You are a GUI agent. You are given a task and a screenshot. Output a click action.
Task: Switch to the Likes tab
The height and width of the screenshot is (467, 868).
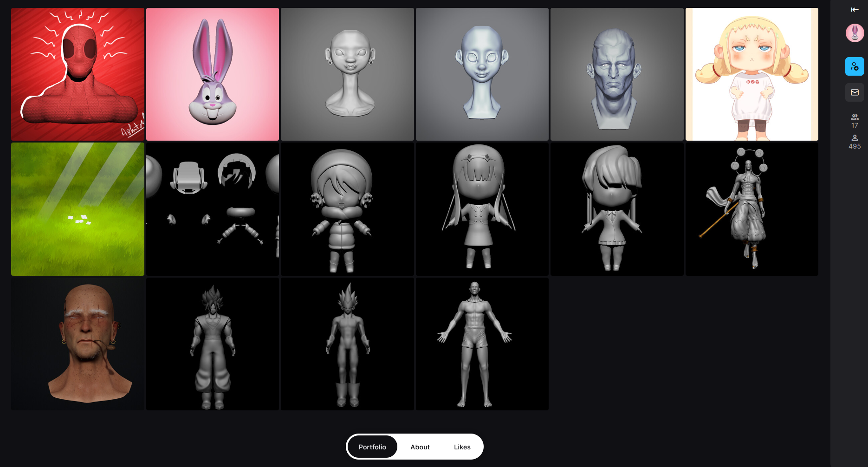462,447
